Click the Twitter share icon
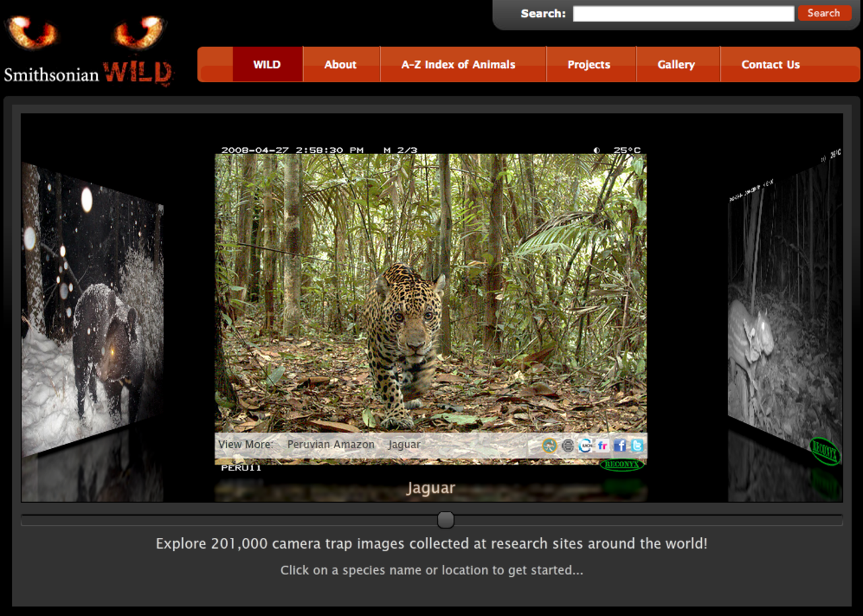This screenshot has height=616, width=863. click(636, 445)
